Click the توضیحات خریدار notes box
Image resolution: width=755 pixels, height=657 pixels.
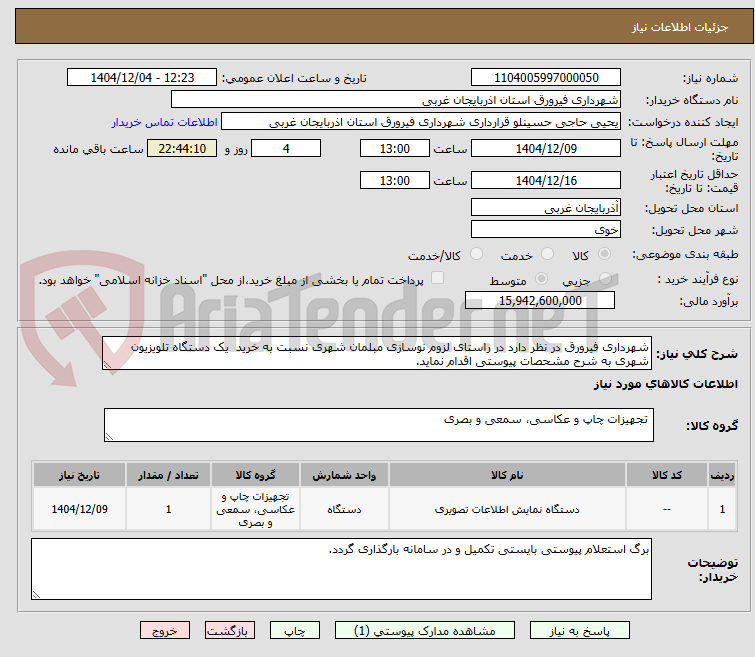pos(341,569)
